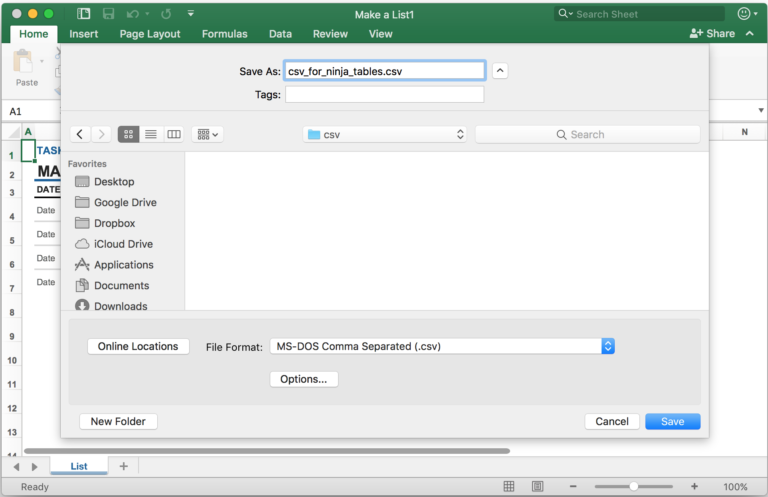Go back to previous folder
The image size is (768, 497).
80,134
